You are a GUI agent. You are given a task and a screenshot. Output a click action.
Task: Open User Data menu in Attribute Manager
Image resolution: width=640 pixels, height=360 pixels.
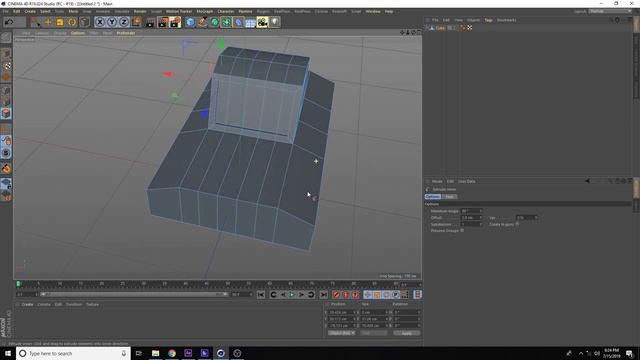[467, 181]
